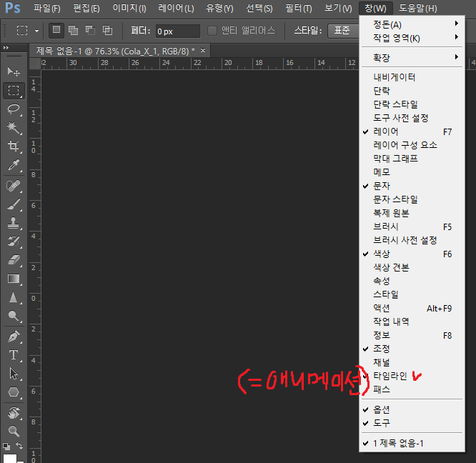Open the 필터(T) menu
476x463 pixels.
tap(297, 9)
